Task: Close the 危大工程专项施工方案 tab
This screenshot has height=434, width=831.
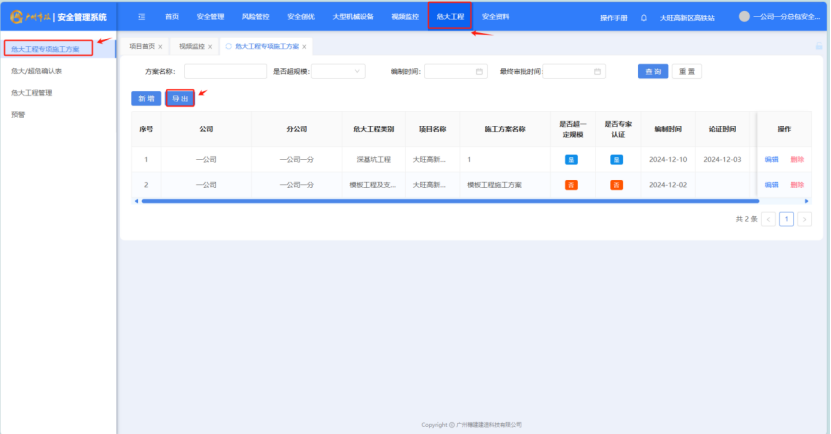Action: [x=305, y=47]
